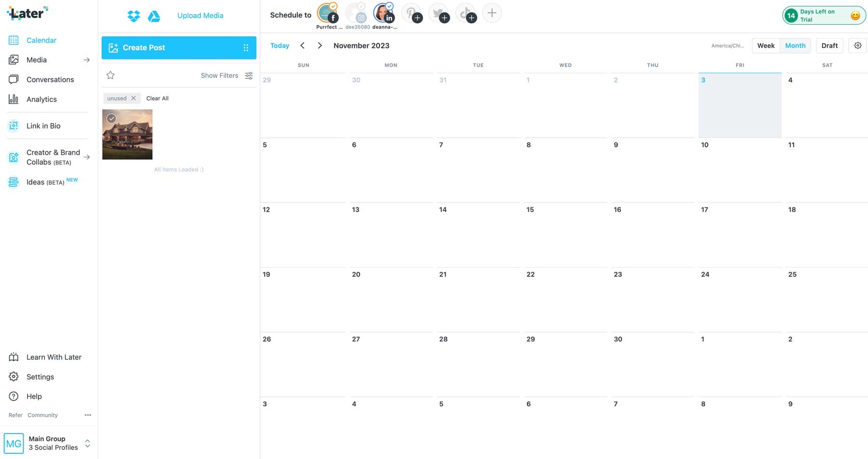Select the house photo thumbnail
The height and width of the screenshot is (459, 868).
point(127,134)
